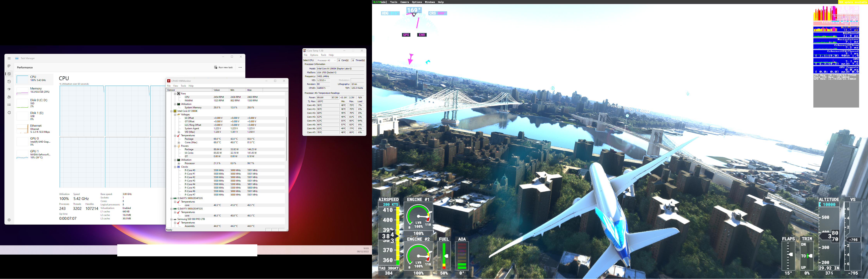The height and width of the screenshot is (279, 868).
Task: Open simulator Help menu in dev toolbar
Action: click(441, 2)
